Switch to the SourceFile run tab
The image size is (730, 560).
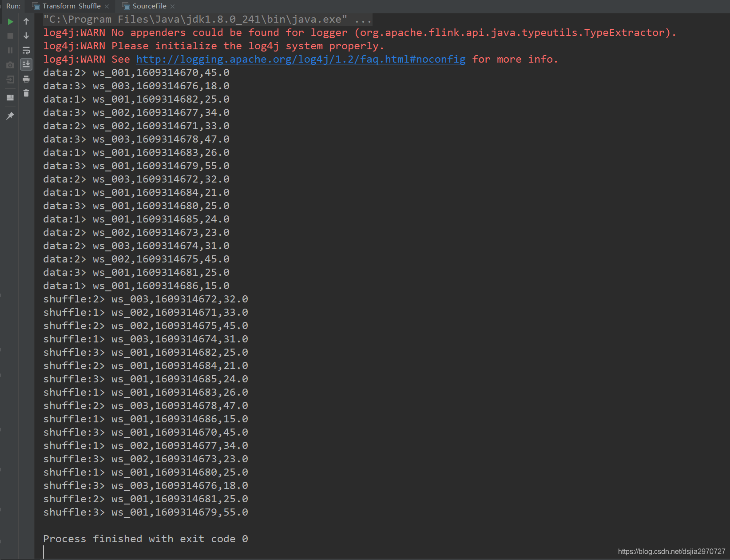[149, 6]
